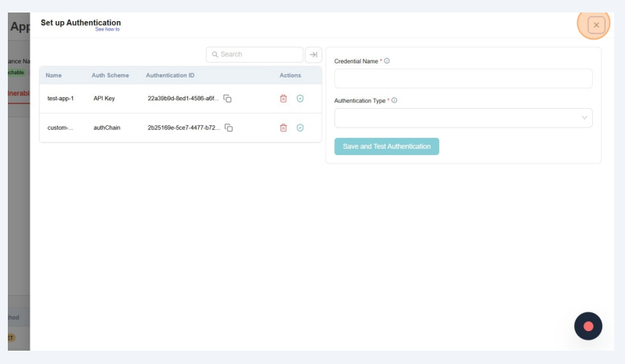Viewport: 625px width, 364px height.
Task: Verify test-app-1 with the shield icon
Action: 300,99
